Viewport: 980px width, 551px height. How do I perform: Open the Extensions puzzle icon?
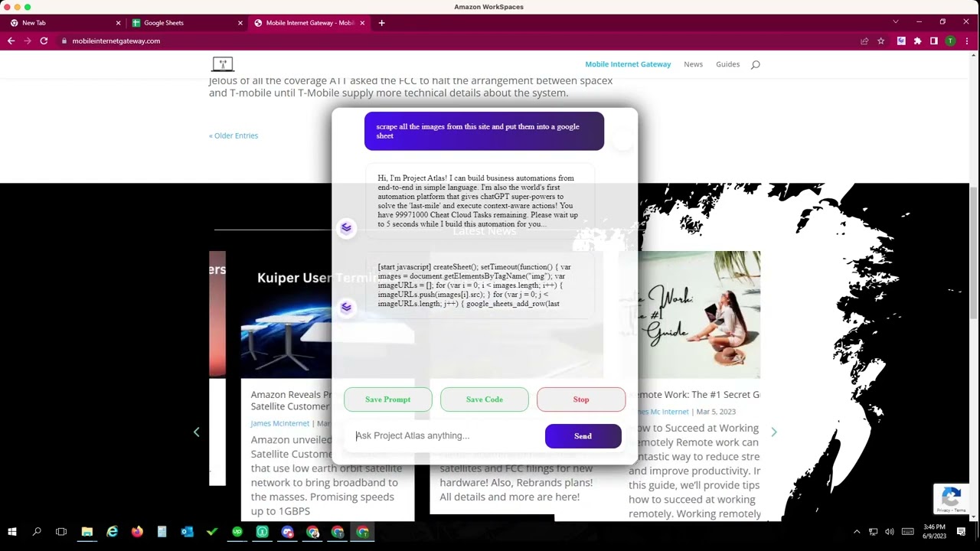click(918, 41)
